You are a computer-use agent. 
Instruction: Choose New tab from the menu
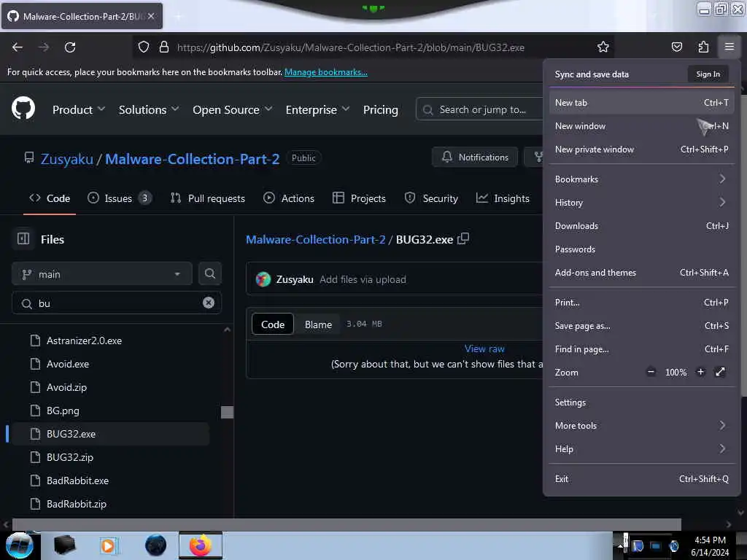[641, 102]
